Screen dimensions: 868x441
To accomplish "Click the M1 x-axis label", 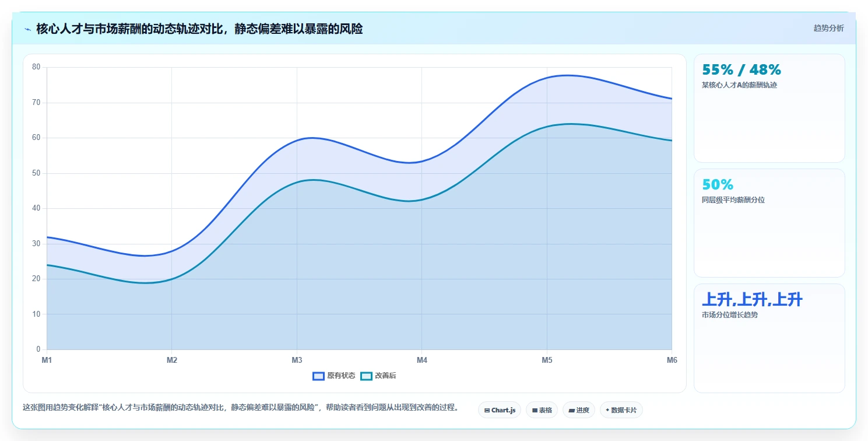I will pyautogui.click(x=47, y=360).
